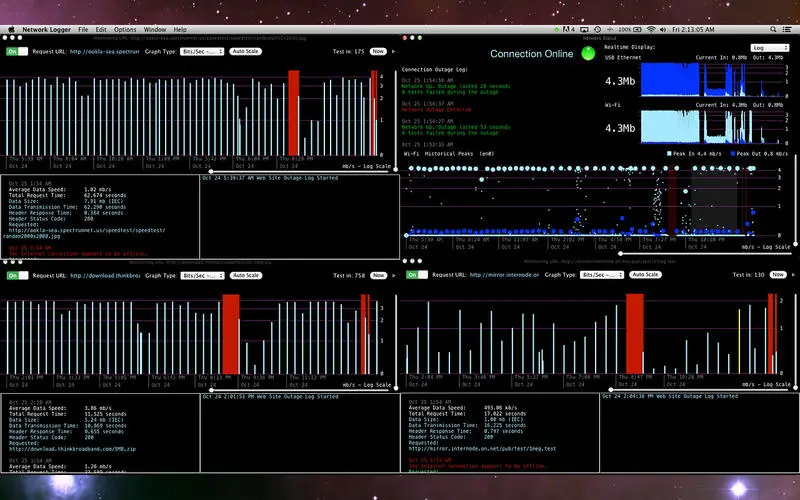Open the Realtime Display Log dropdown

(770, 47)
